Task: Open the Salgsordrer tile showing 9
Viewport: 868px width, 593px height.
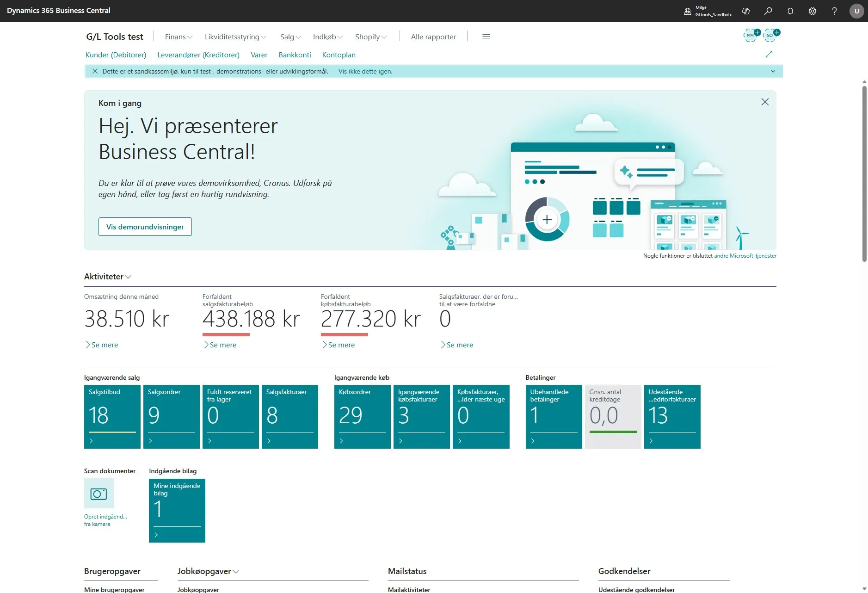Action: (x=172, y=417)
